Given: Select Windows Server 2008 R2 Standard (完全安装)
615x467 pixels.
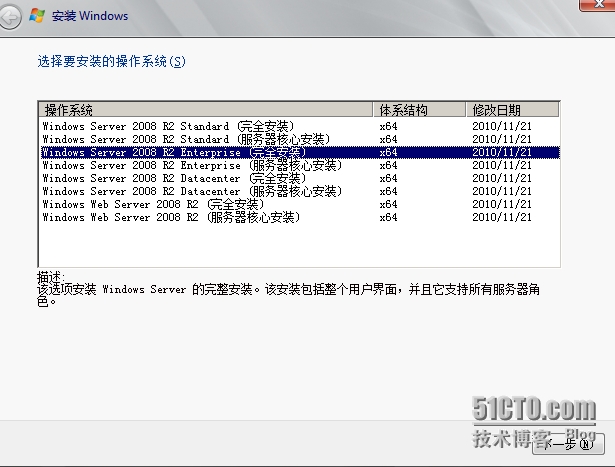Looking at the screenshot, I should (300, 126).
